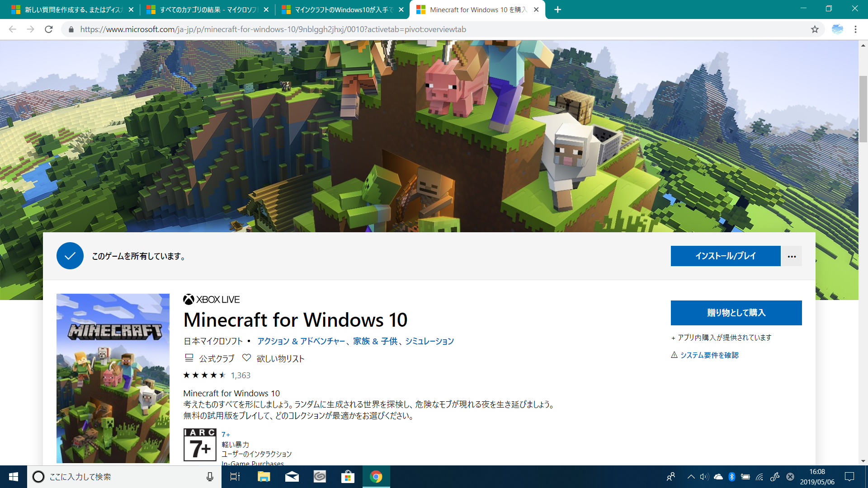The width and height of the screenshot is (868, 488).
Task: Click the page vertical scrollbar thumb
Action: (863, 109)
